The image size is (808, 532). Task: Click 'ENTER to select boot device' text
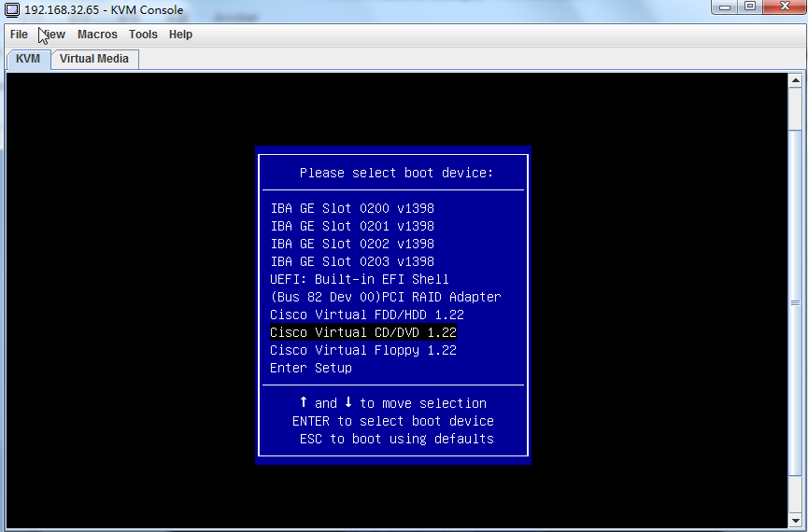point(393,421)
